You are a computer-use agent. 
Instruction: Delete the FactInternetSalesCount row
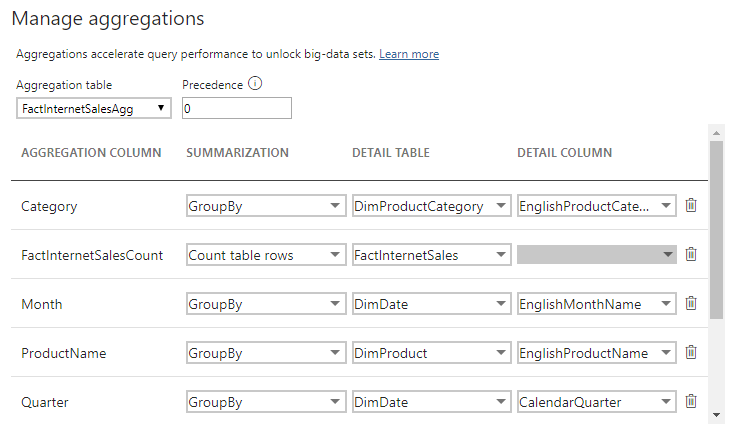[x=691, y=254]
